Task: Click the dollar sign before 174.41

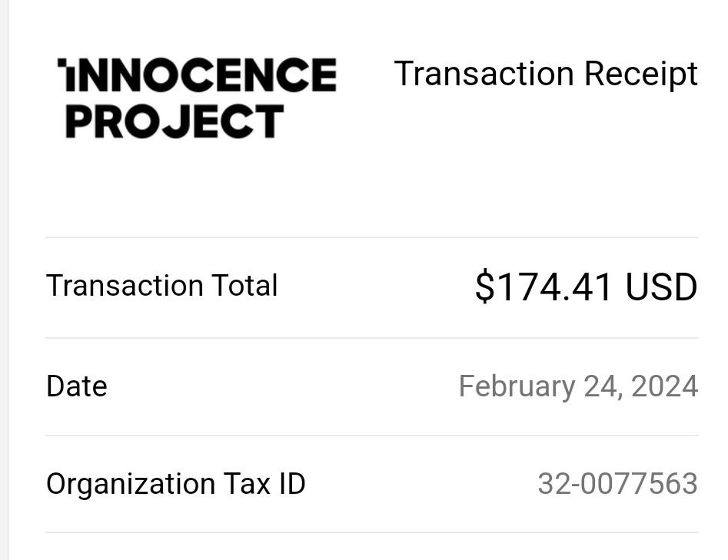Action: tap(485, 287)
